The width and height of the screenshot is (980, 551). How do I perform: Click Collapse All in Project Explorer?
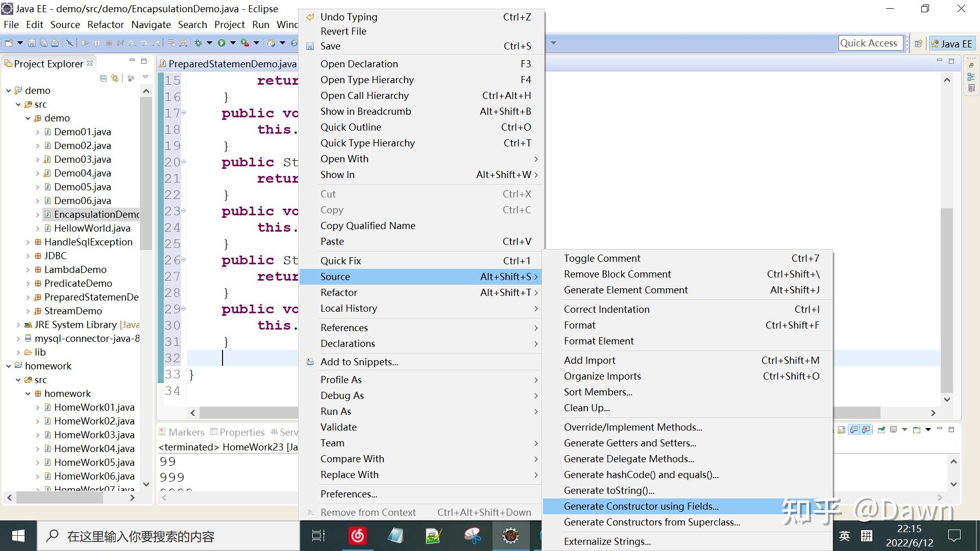click(104, 78)
